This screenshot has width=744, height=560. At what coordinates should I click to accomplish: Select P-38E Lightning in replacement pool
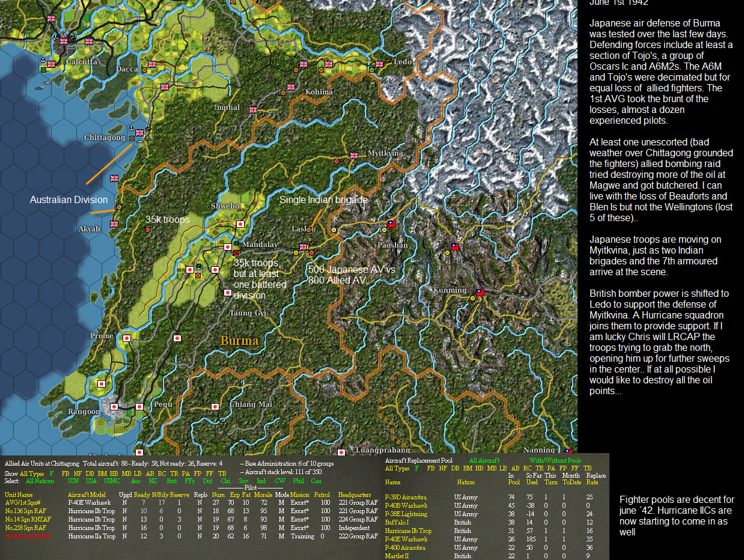pos(406,514)
